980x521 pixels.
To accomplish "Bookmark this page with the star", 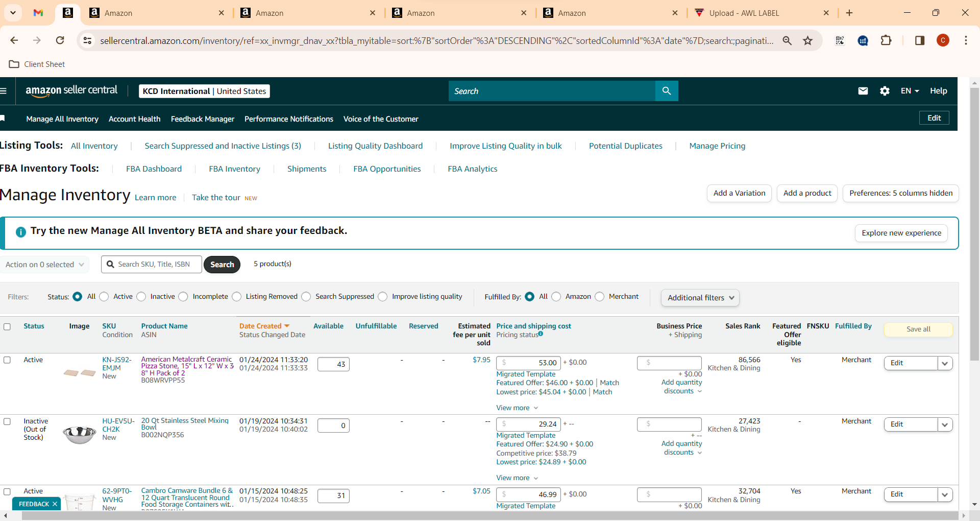I will click(807, 40).
